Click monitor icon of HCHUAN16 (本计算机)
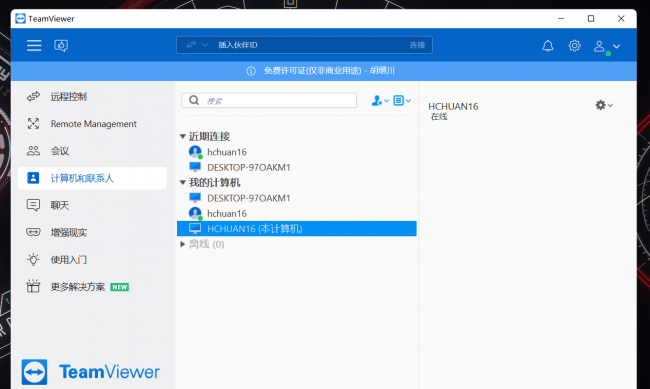 click(195, 229)
